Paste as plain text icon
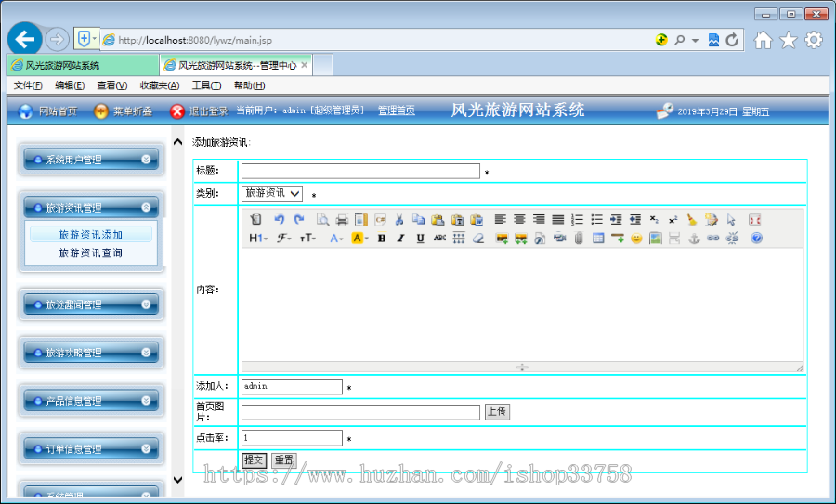 457,219
